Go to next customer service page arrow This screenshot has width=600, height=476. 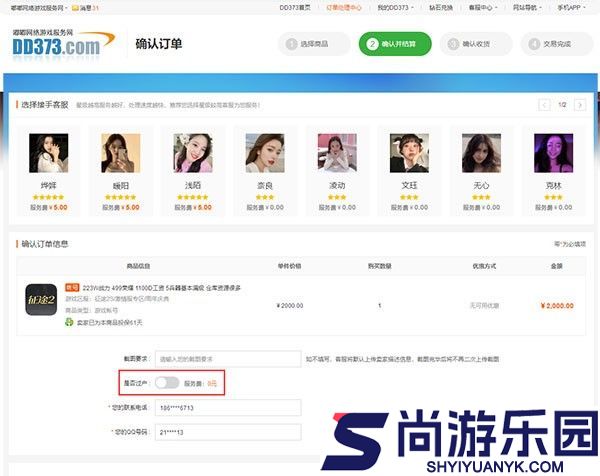(580, 105)
